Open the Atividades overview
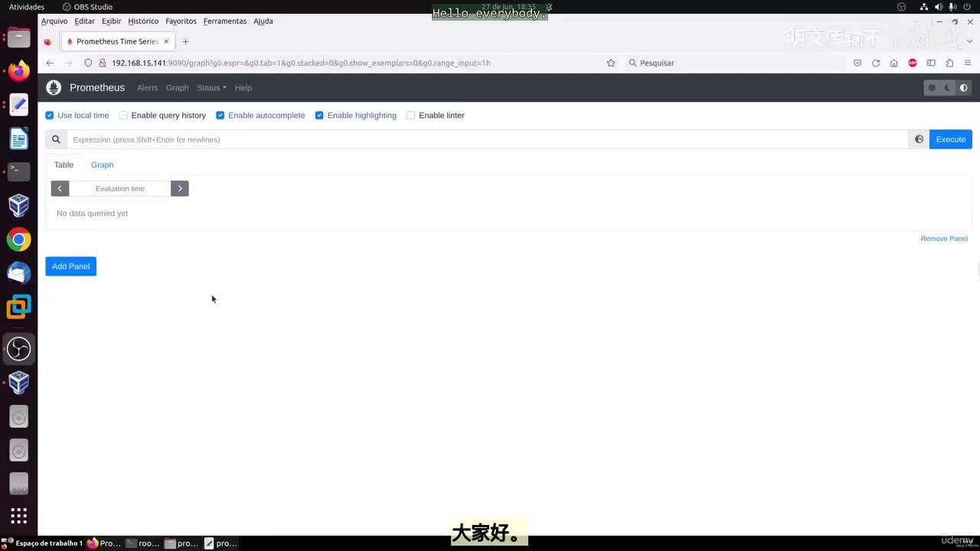Image resolution: width=980 pixels, height=551 pixels. click(27, 7)
